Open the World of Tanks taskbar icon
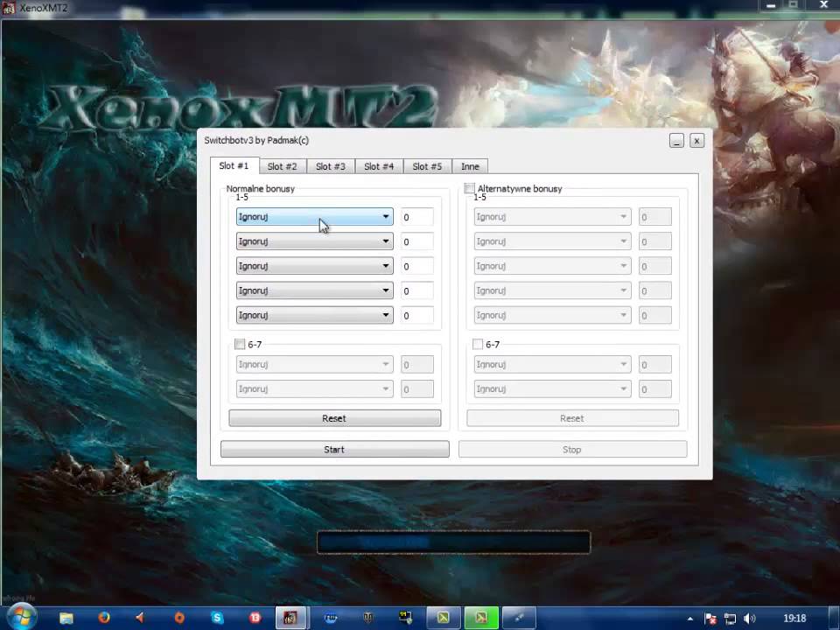Viewport: 840px width, 630px height. point(368,618)
